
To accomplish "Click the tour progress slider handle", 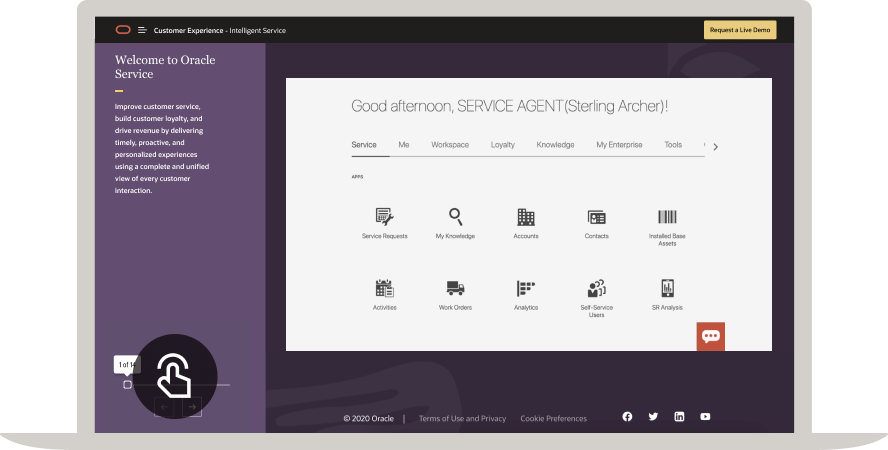I will 127,385.
